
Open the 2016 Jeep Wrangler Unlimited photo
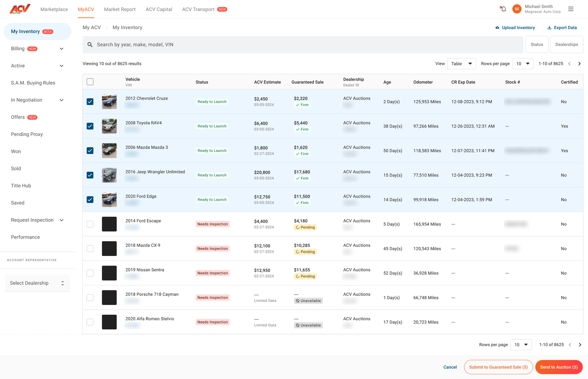[x=109, y=175]
